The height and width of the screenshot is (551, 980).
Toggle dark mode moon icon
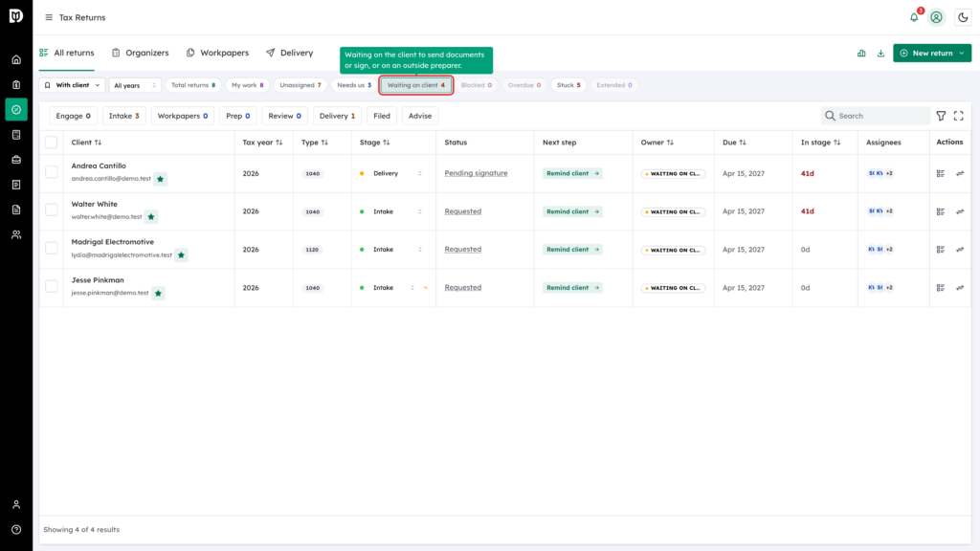(963, 17)
